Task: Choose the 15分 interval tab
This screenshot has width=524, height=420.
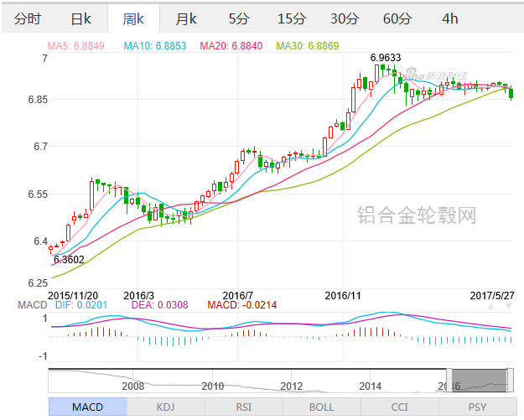Action: [292, 18]
